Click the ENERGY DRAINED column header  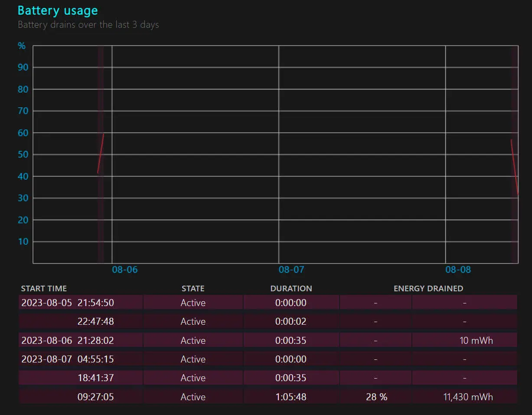[428, 288]
